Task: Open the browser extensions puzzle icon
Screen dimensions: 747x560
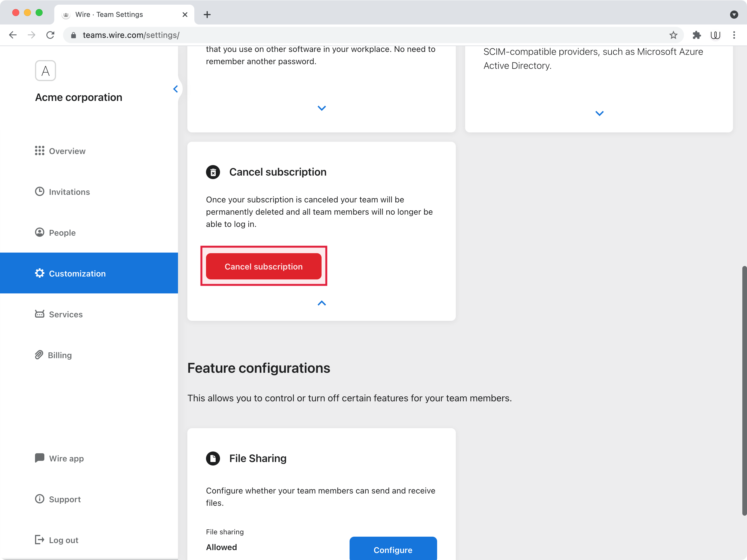Action: click(697, 35)
